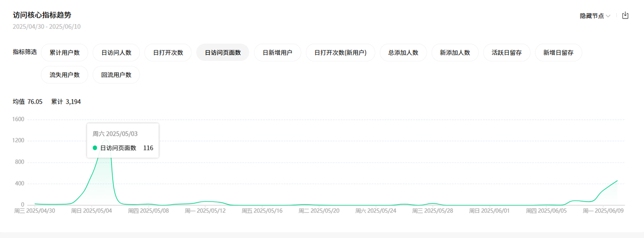Click the 均值 76.05 value
This screenshot has width=644, height=238.
(x=28, y=102)
